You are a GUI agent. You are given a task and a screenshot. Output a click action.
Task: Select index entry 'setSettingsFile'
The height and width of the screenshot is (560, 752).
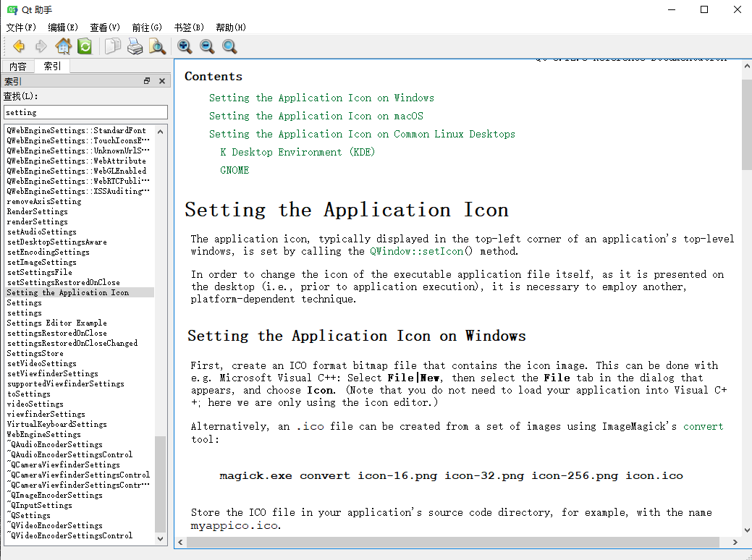point(80,272)
